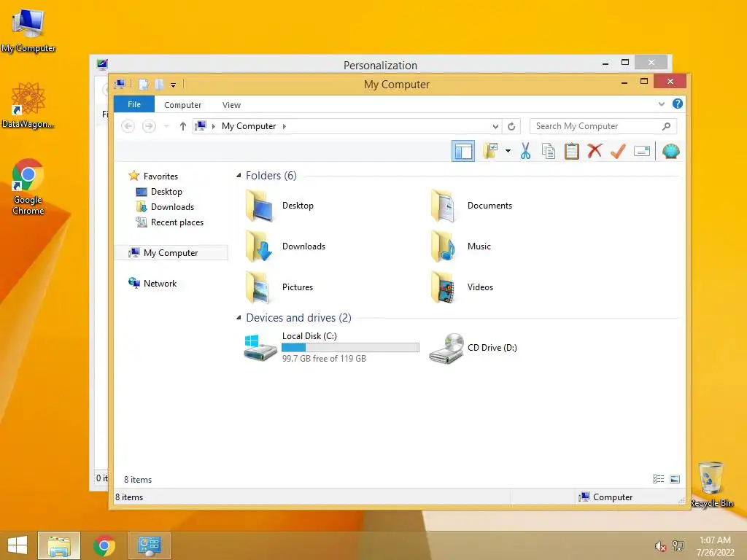Collapse the Folders (6) group
The height and width of the screenshot is (560, 747).
point(239,175)
